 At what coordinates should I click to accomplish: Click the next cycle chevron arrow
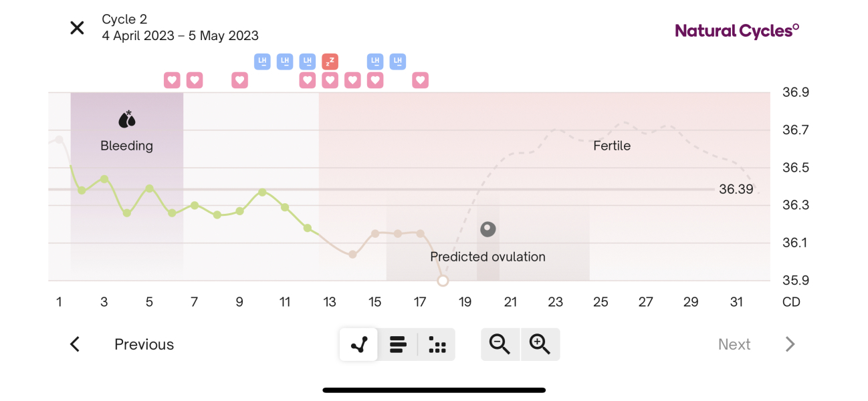[x=790, y=344]
